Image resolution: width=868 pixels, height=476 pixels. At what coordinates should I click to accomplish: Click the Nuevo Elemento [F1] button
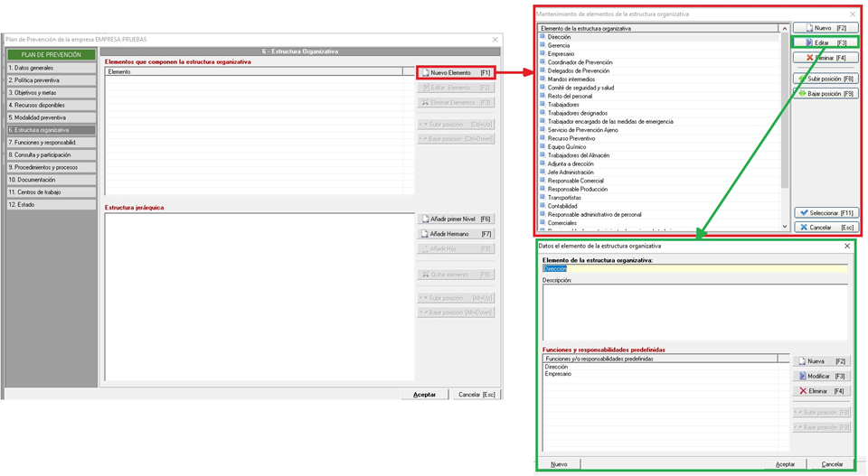pos(456,72)
